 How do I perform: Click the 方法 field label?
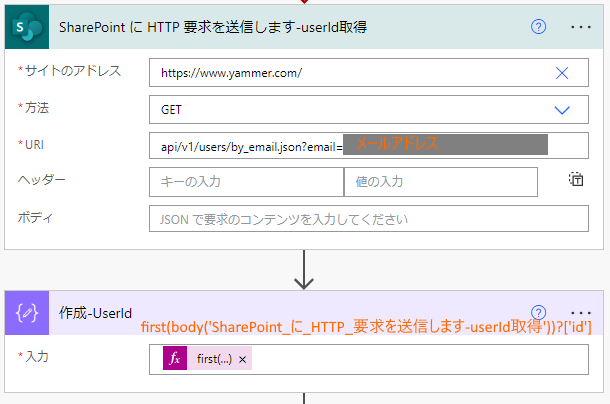[x=37, y=108]
